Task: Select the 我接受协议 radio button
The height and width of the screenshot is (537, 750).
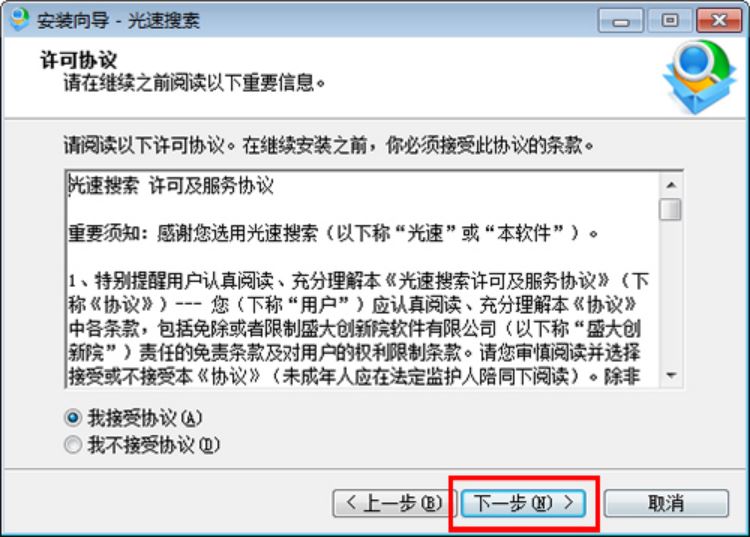Action: click(73, 418)
